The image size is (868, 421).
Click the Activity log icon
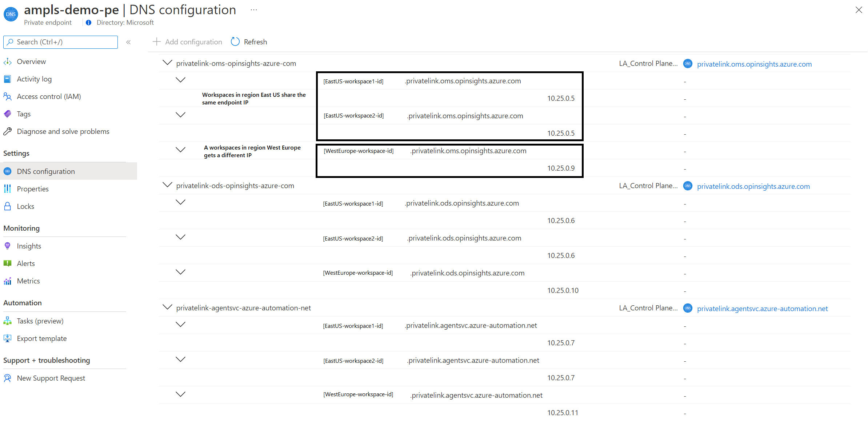point(7,79)
